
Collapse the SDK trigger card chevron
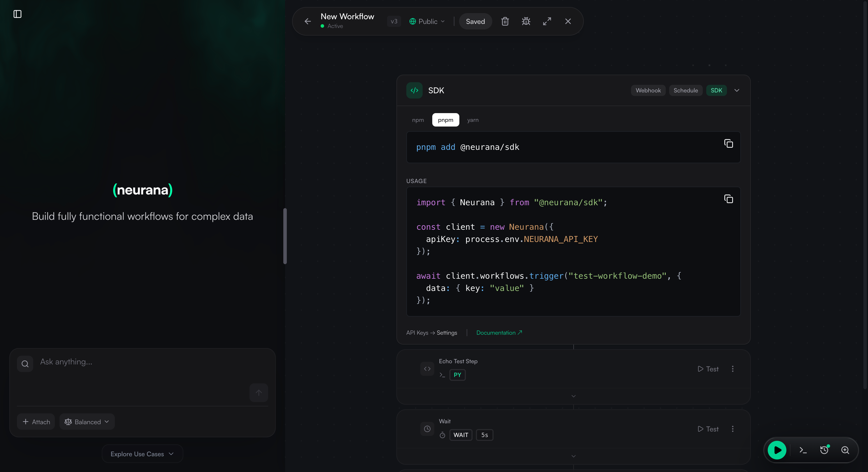(737, 90)
